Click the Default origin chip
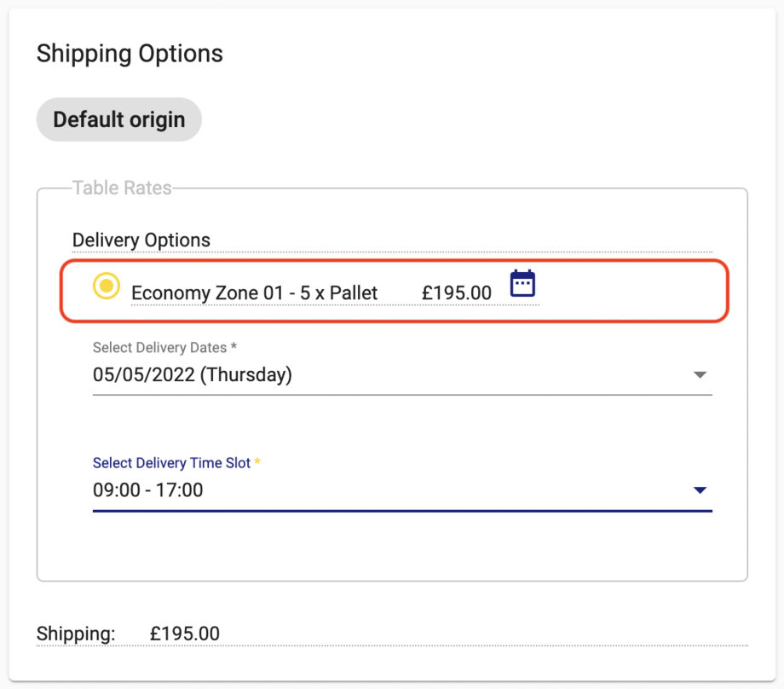784x689 pixels. tap(118, 119)
